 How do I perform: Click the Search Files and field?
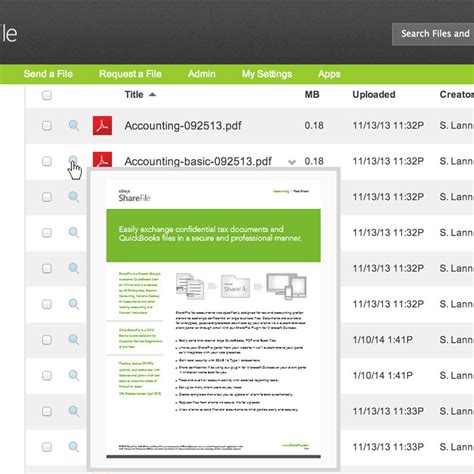click(433, 34)
